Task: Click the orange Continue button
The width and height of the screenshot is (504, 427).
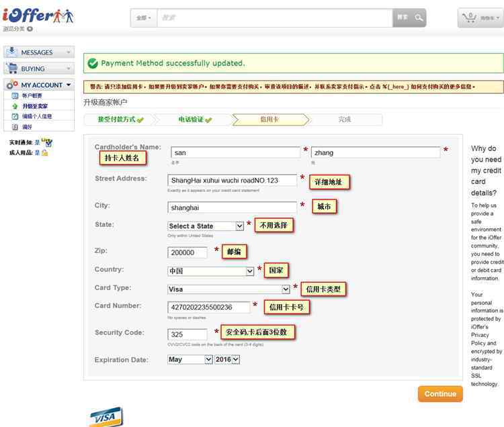Action: coord(440,394)
